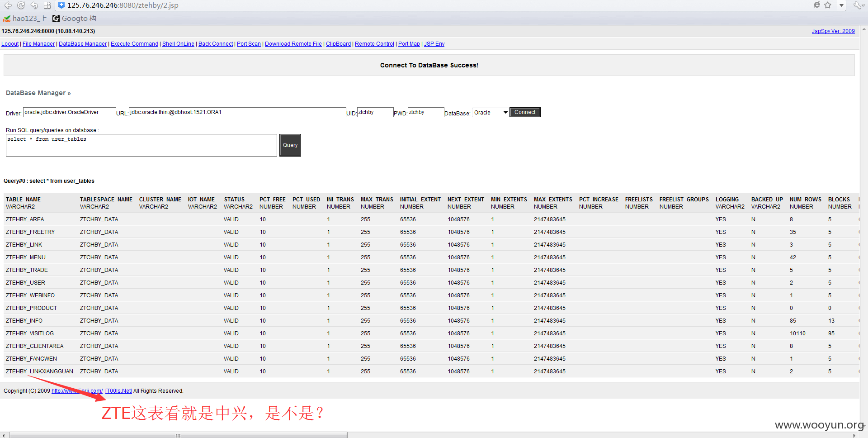Select the ZTEHBY_MENU table name cell

pyautogui.click(x=26, y=257)
